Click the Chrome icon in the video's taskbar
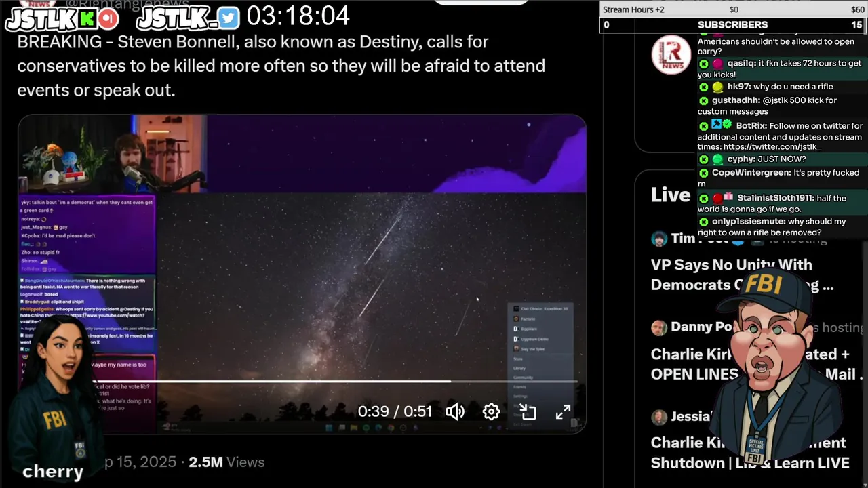868x488 pixels. tap(391, 428)
